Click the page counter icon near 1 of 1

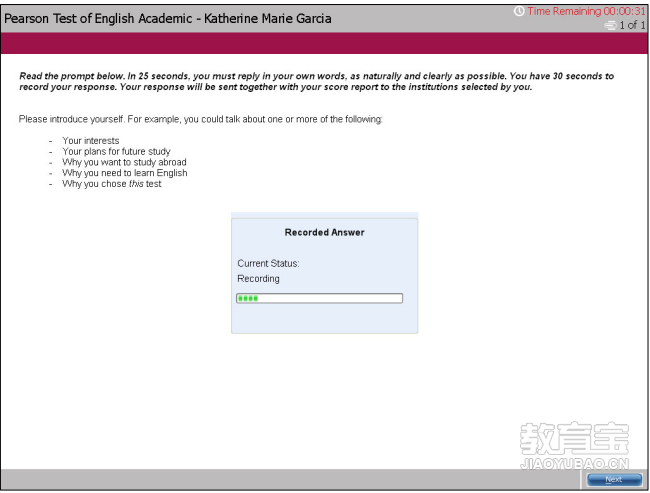(610, 25)
